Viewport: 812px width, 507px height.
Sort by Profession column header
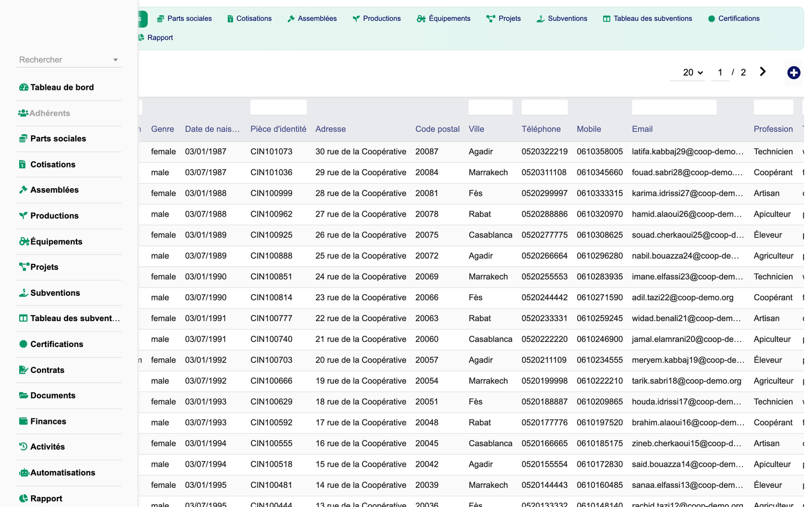773,129
